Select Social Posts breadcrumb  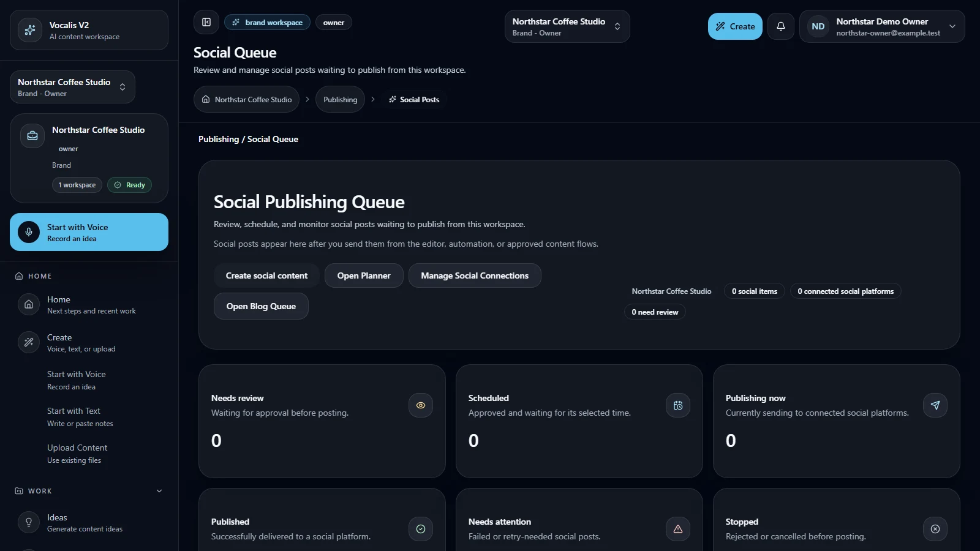click(x=414, y=99)
